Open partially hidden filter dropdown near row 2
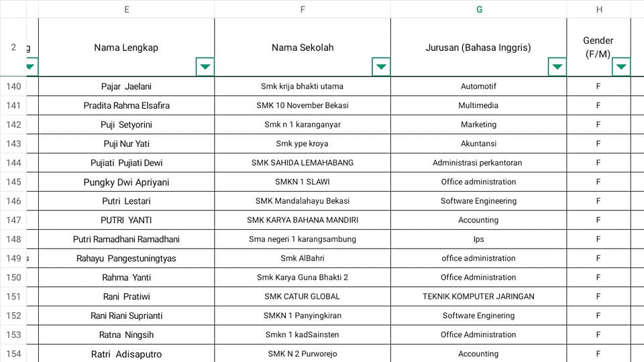 [x=32, y=66]
